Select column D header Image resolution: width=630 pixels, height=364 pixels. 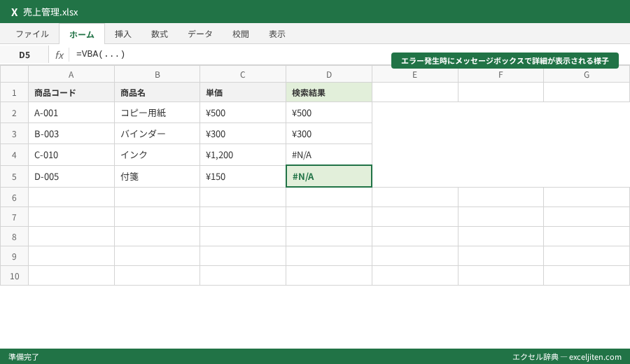tap(329, 74)
